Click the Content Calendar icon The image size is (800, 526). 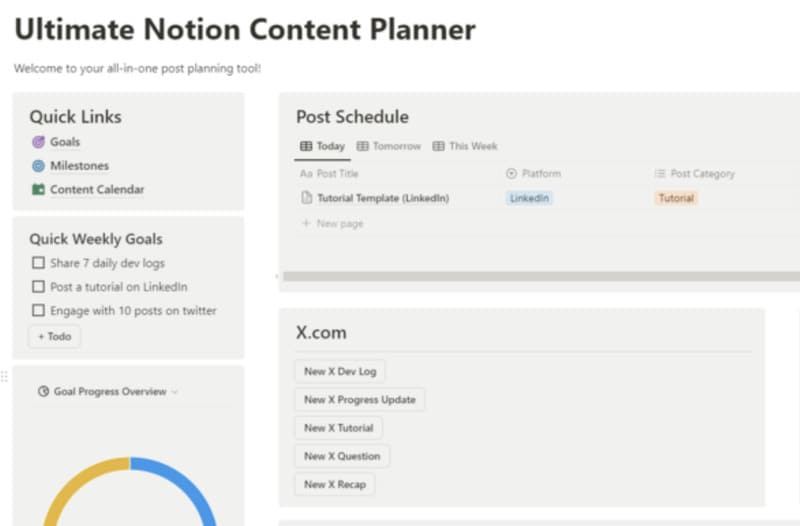(x=38, y=190)
